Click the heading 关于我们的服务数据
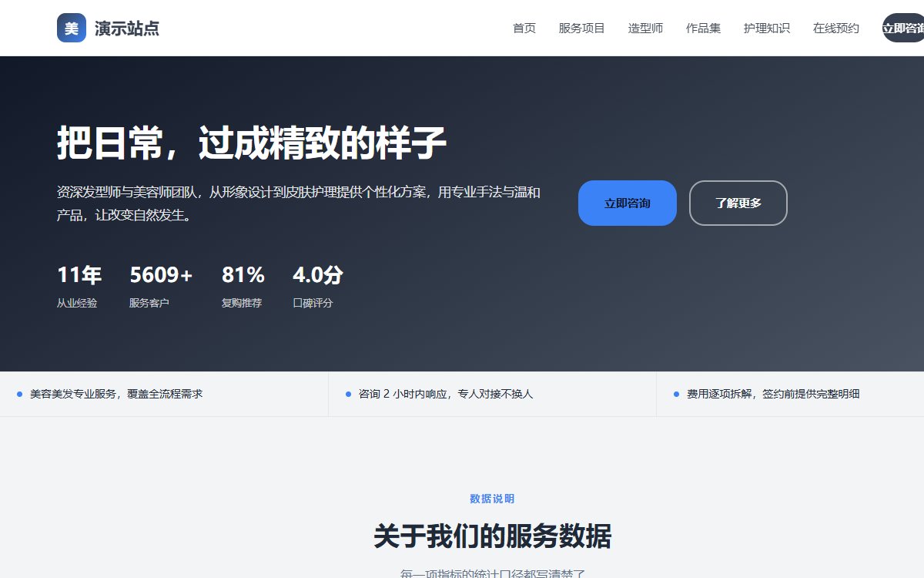 492,536
